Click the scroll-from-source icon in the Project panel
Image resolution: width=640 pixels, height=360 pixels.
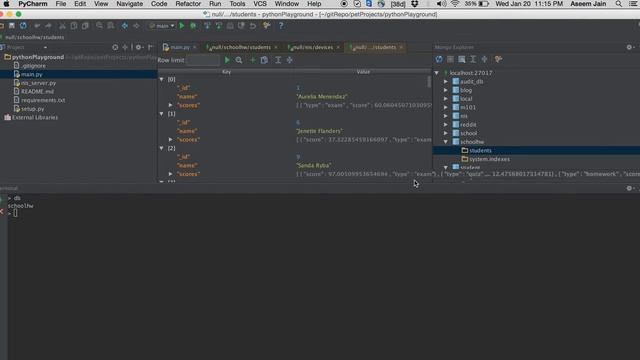click(115, 47)
